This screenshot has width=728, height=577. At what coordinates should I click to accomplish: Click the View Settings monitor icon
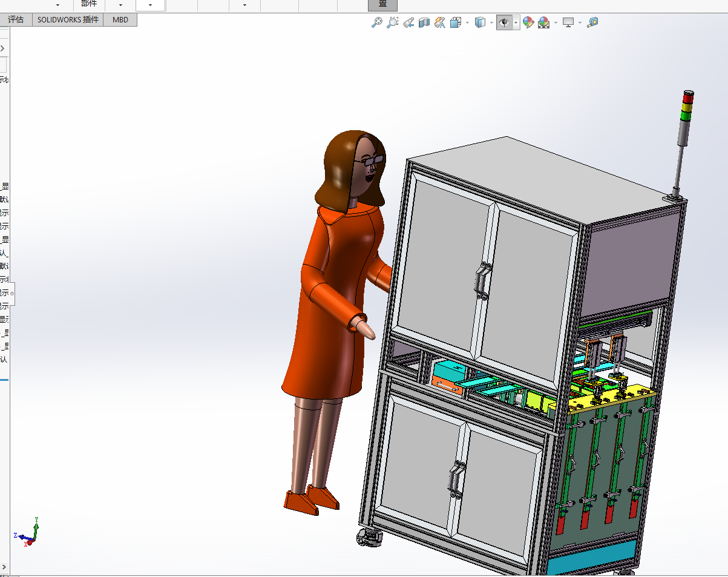coord(568,22)
